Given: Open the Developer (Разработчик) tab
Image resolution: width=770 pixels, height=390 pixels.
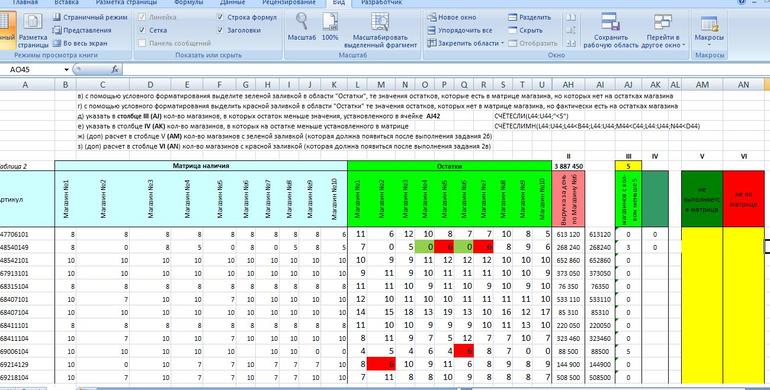Looking at the screenshot, I should pos(382,2).
